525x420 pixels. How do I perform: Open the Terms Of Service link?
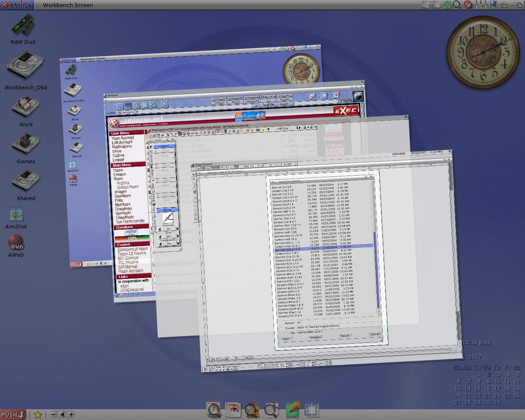click(x=132, y=253)
